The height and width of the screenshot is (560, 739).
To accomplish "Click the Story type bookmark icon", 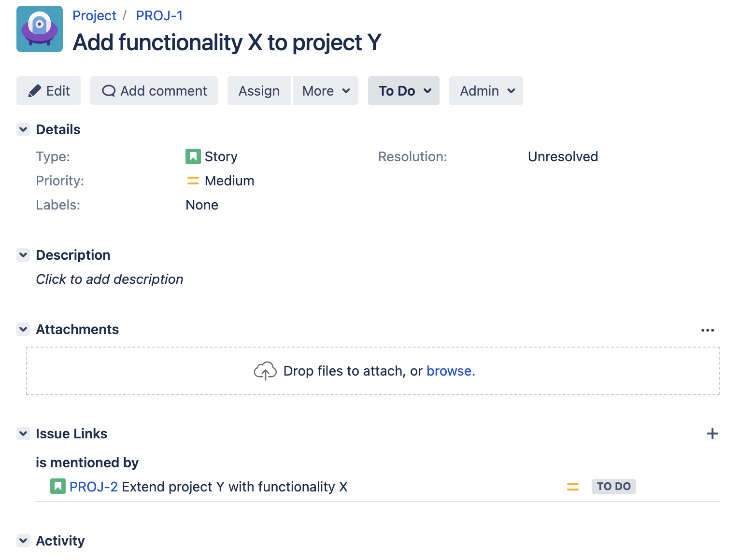I will [193, 156].
